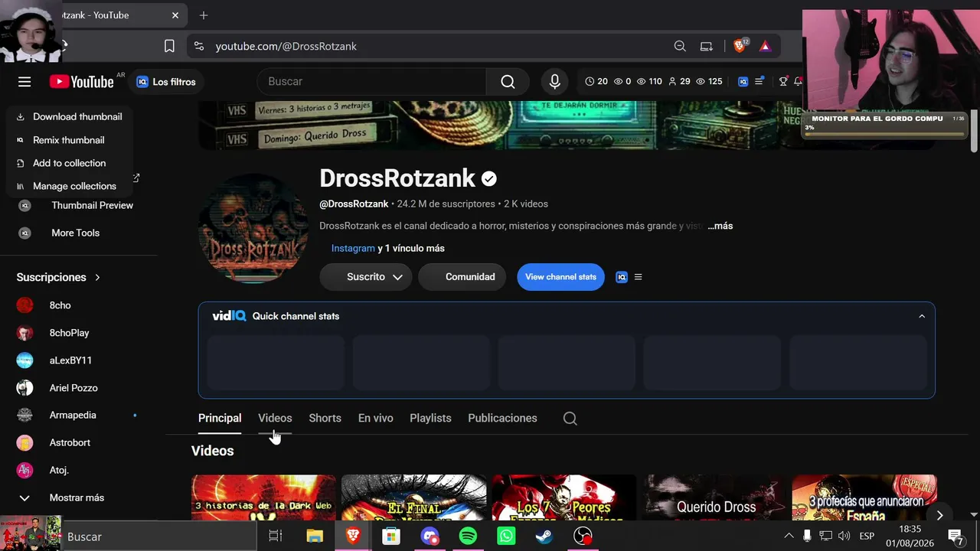This screenshot has height=551, width=980.
Task: Click the Comunidad button
Action: [462, 277]
